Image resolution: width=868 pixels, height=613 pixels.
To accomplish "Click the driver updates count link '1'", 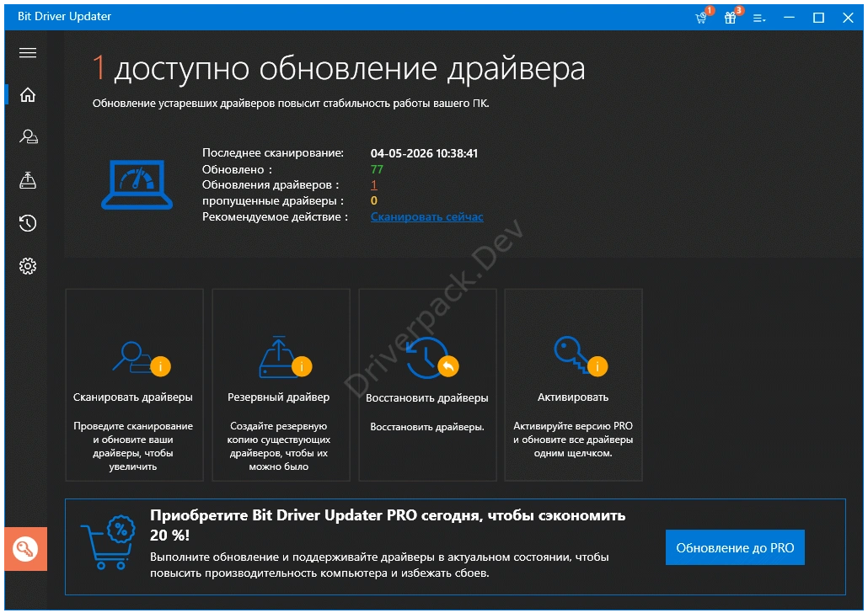I will [x=373, y=184].
